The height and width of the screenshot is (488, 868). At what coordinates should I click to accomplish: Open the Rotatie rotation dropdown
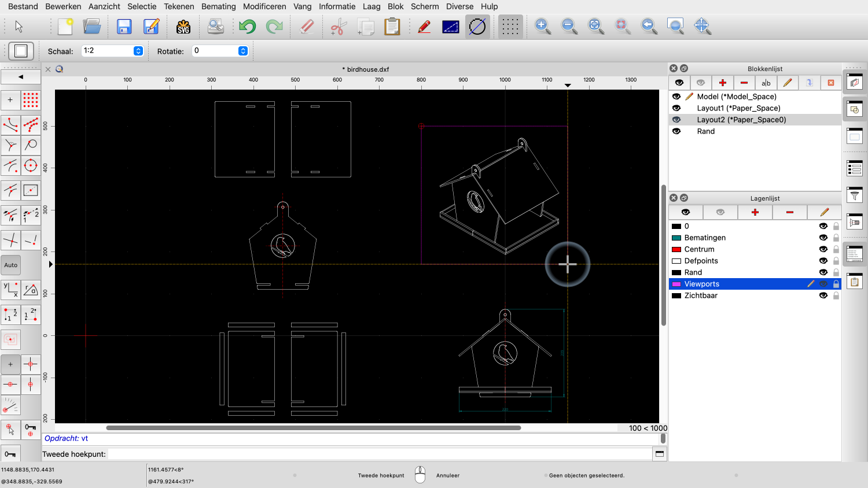243,51
